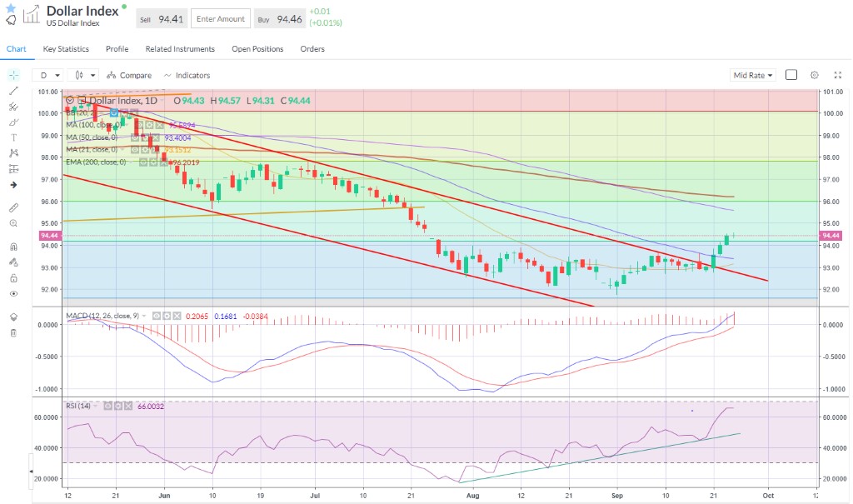Viewport: 853px width, 504px height.
Task: Open the Indicators list
Action: click(187, 76)
